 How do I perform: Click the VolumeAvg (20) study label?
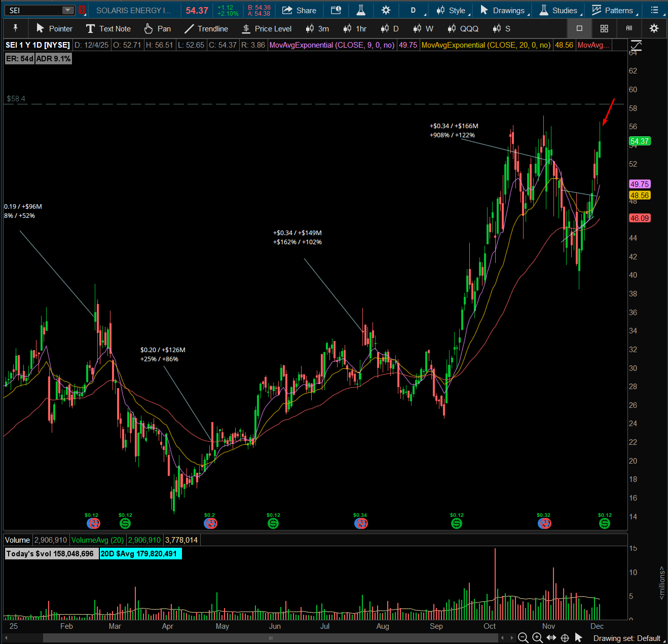point(97,540)
